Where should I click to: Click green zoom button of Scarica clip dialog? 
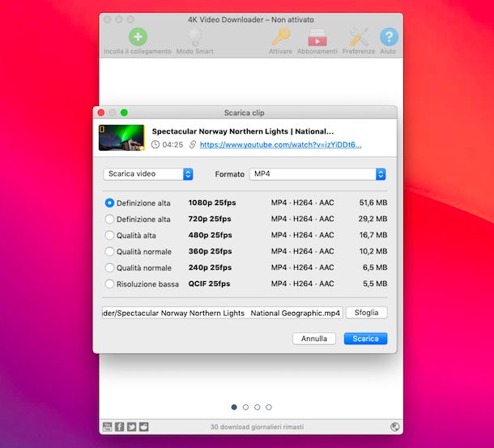pos(124,113)
